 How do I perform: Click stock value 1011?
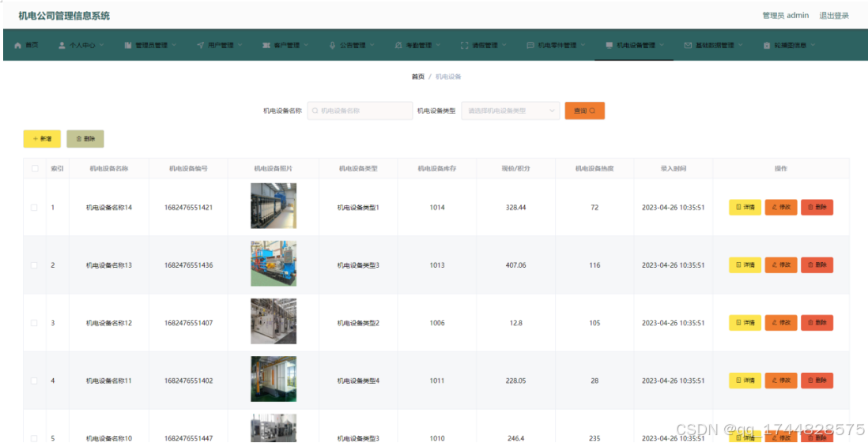437,381
